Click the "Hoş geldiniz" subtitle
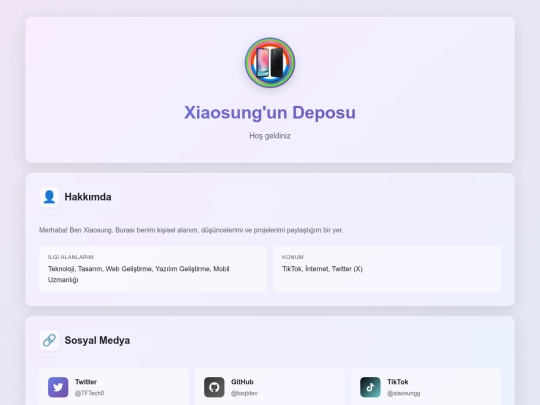The image size is (540, 405). 270,136
